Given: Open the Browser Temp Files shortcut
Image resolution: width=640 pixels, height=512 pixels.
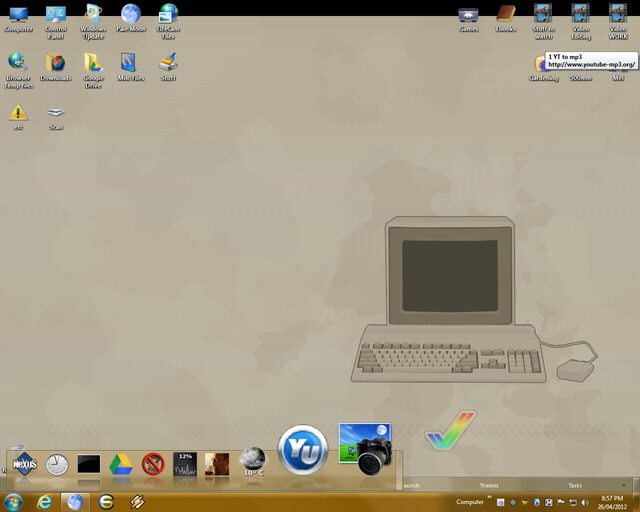Looking at the screenshot, I should [x=18, y=71].
